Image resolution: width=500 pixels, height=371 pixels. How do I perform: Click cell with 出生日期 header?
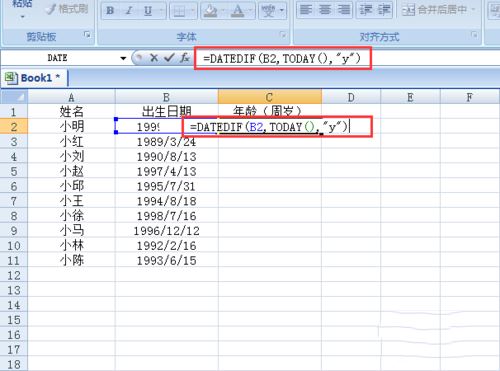(x=166, y=111)
